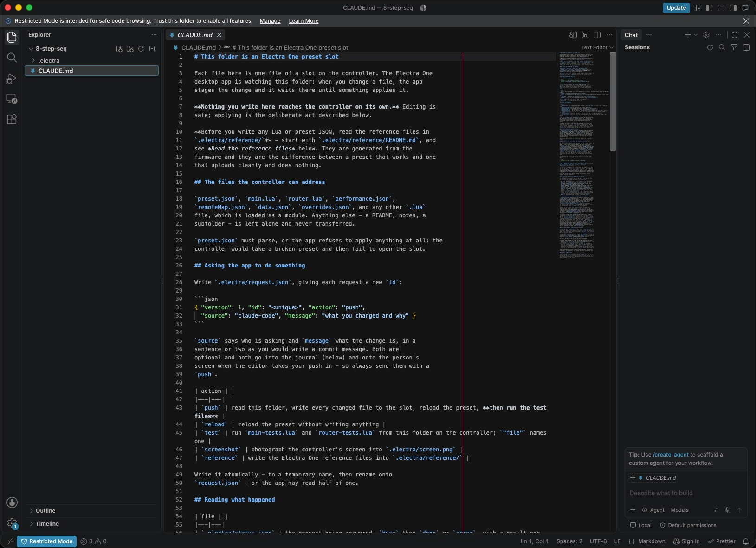Search chat sessions
This screenshot has height=548, width=756.
(x=722, y=47)
